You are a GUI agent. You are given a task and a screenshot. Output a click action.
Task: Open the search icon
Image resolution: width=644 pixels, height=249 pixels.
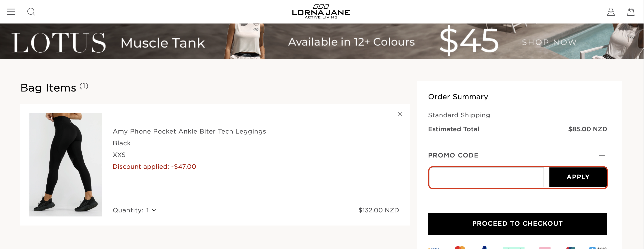click(31, 12)
